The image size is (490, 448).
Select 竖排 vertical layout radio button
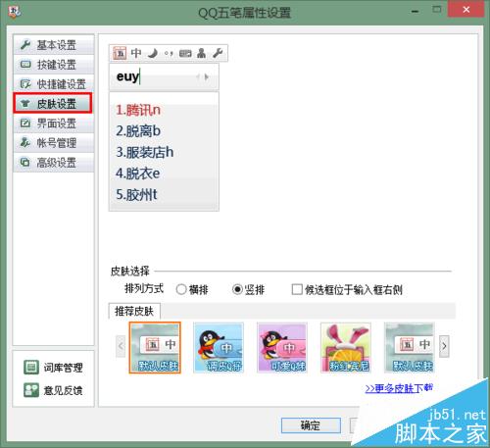(x=237, y=289)
